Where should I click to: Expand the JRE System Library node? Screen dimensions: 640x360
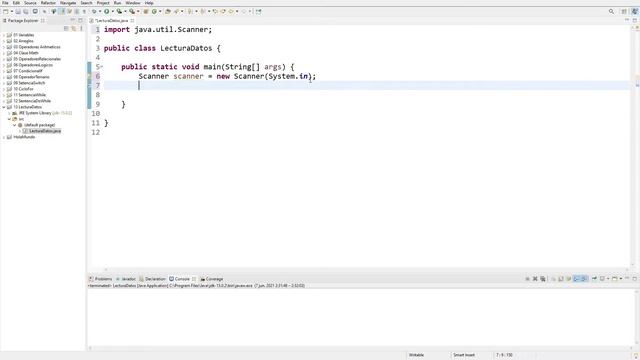click(x=9, y=113)
